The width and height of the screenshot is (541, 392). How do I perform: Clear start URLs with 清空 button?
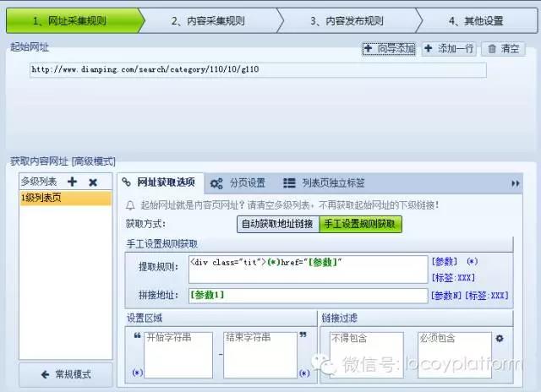504,49
